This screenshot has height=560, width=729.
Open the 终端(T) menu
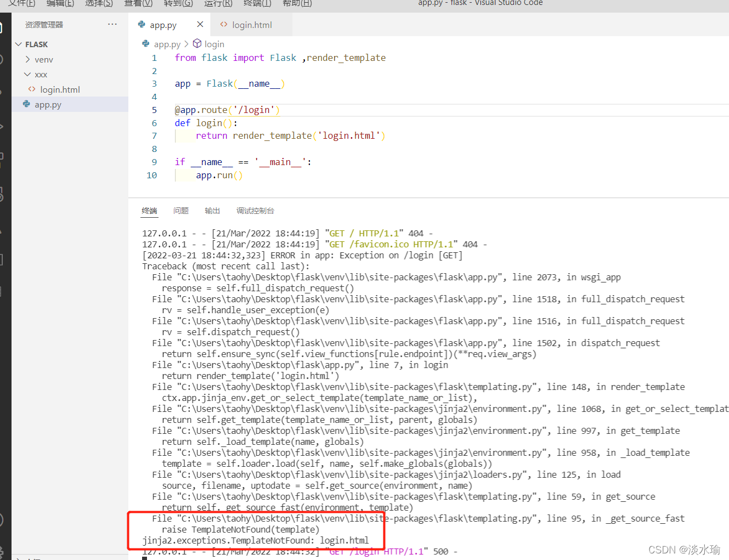tap(257, 3)
